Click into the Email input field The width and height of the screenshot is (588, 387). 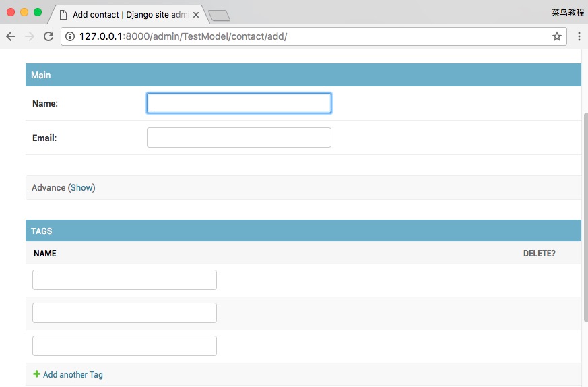click(238, 138)
